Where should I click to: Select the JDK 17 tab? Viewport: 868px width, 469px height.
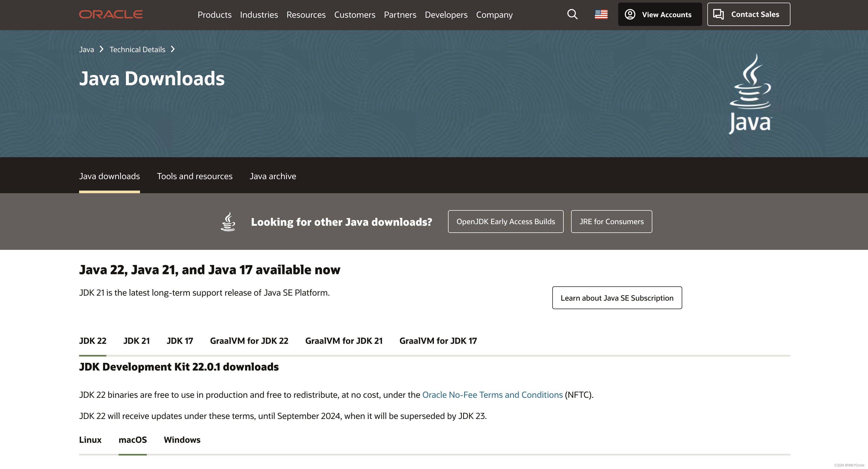pyautogui.click(x=180, y=341)
